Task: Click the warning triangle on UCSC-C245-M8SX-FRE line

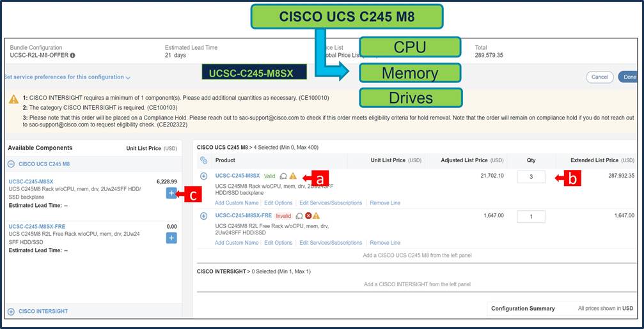Action: click(x=316, y=216)
